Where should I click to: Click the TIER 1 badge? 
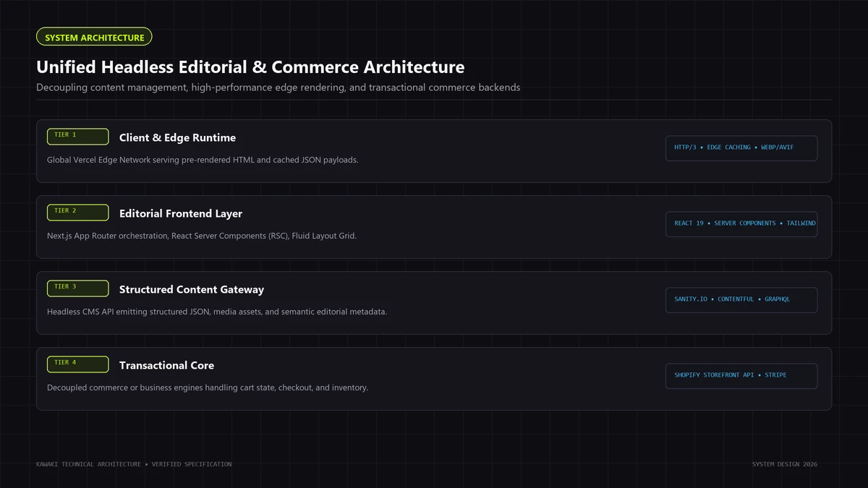[78, 137]
